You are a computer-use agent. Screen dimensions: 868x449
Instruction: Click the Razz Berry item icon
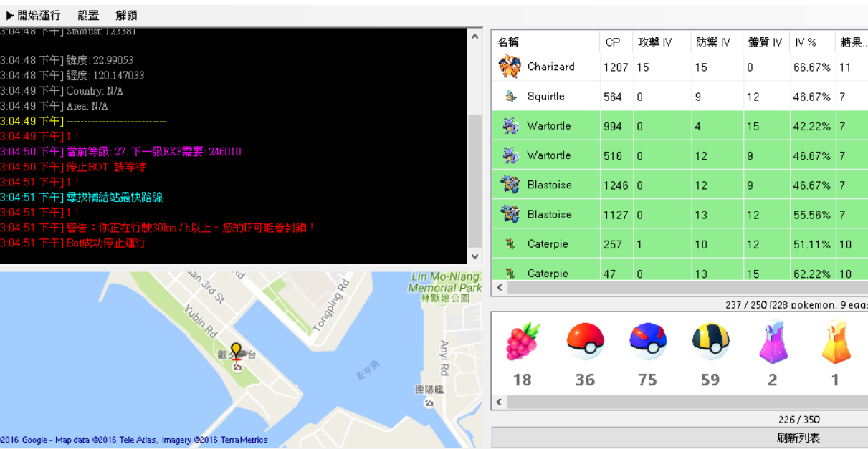pos(523,342)
